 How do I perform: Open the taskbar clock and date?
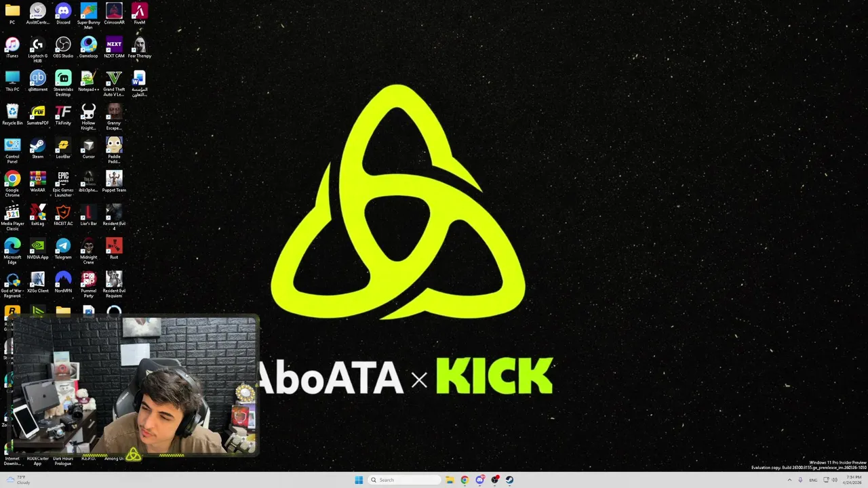pos(853,480)
